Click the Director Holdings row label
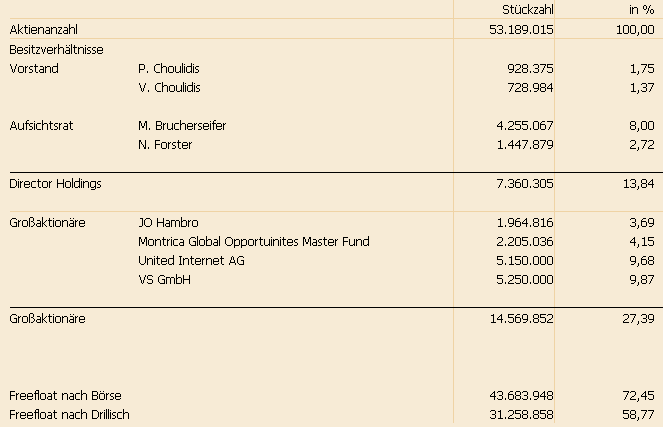This screenshot has height=427, width=663. (x=55, y=184)
